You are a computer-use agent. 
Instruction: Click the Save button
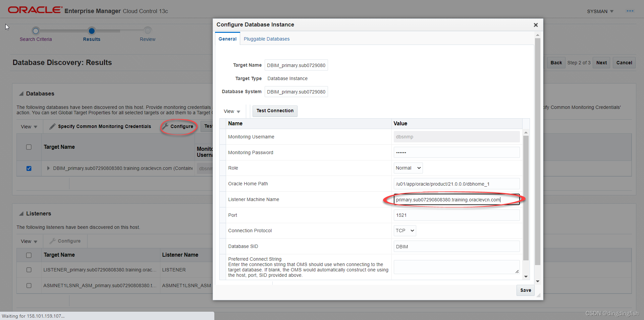pyautogui.click(x=526, y=290)
